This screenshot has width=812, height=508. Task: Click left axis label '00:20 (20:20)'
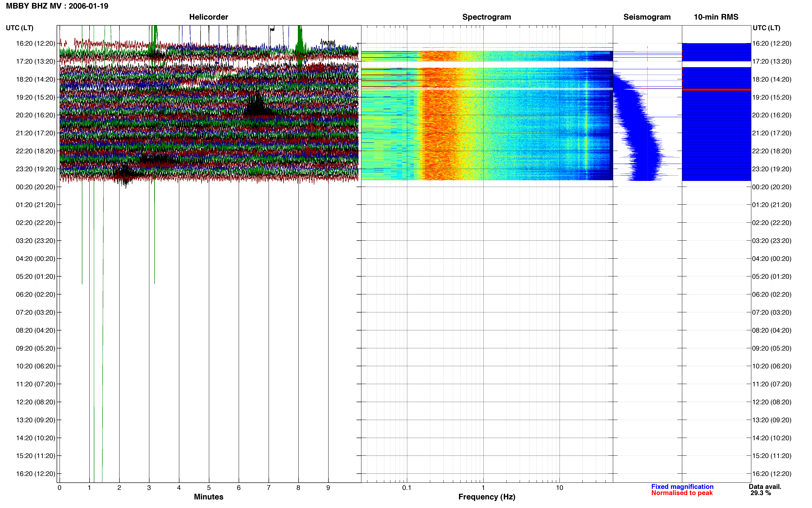(36, 187)
